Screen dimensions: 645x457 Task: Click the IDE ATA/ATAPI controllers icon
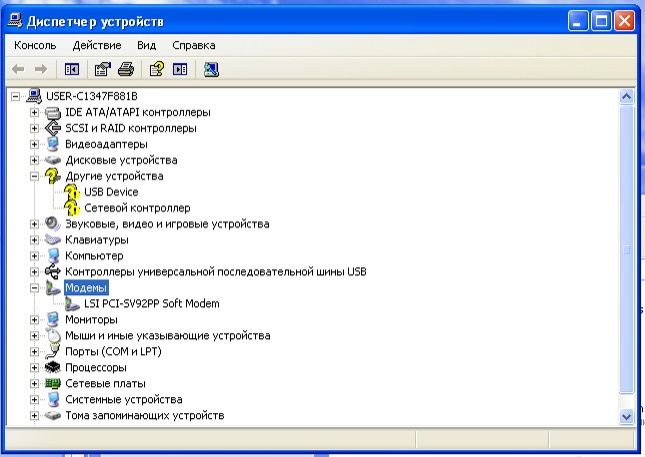coord(53,112)
